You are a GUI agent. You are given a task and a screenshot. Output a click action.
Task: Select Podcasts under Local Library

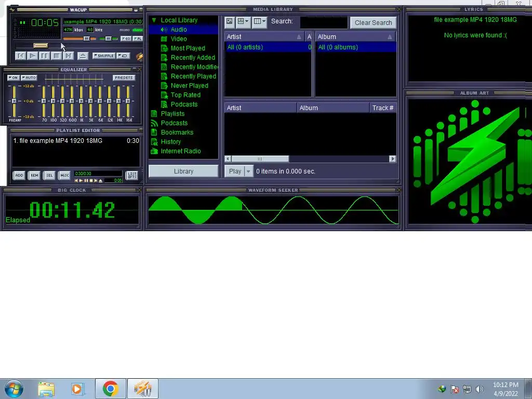pyautogui.click(x=184, y=104)
